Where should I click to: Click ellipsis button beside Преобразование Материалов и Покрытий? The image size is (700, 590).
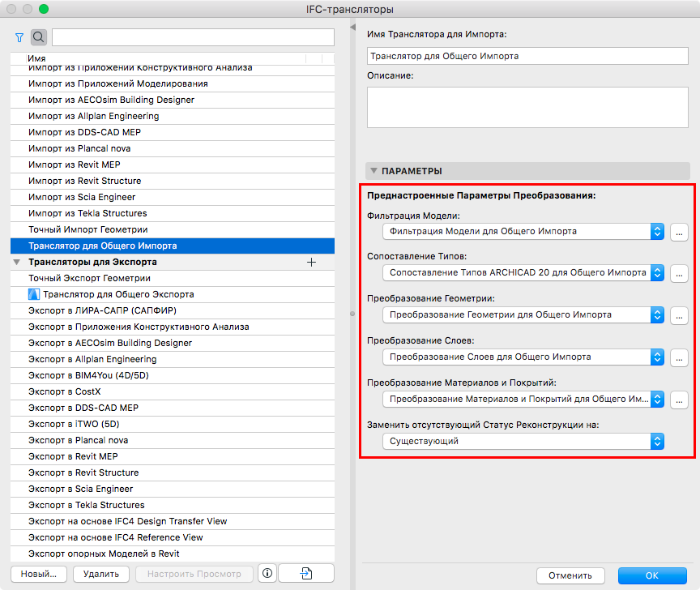pyautogui.click(x=679, y=400)
